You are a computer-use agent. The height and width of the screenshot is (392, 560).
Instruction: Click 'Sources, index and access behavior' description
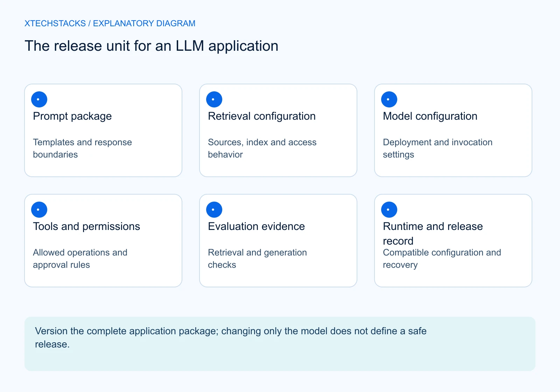(262, 148)
